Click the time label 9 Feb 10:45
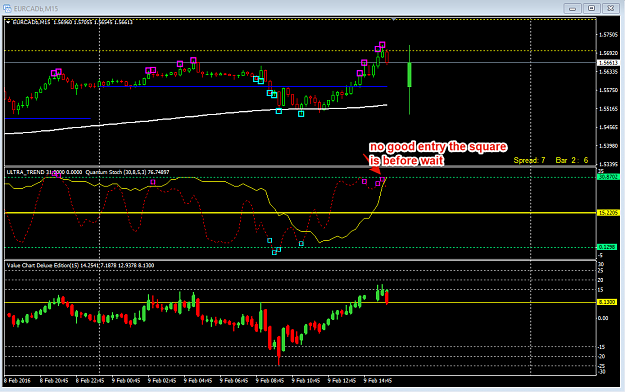Image resolution: width=625 pixels, height=392 pixels. 306,381
